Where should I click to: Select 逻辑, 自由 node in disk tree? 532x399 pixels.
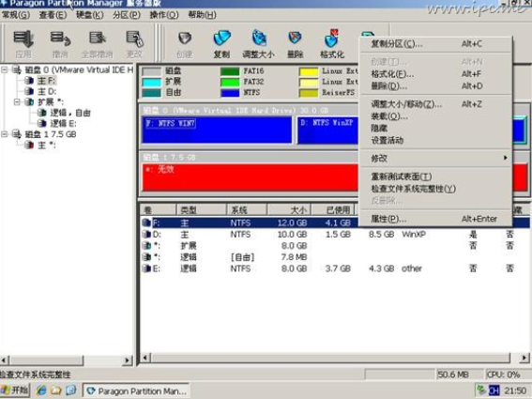tap(69, 113)
